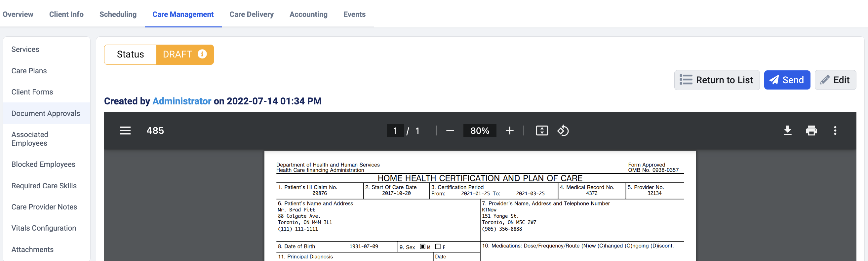Go to the Care Delivery tab
The height and width of the screenshot is (261, 868).
coord(251,14)
